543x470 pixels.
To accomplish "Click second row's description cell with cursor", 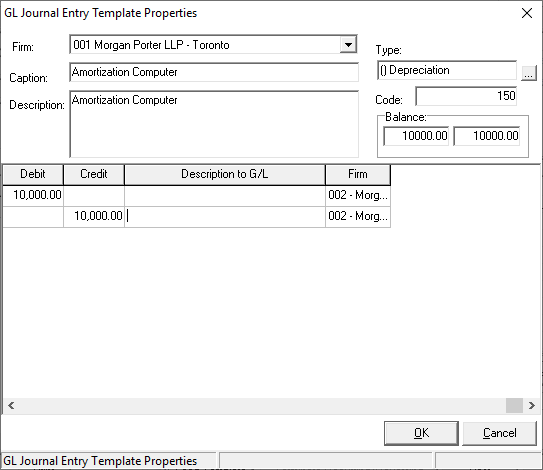I will 225,216.
